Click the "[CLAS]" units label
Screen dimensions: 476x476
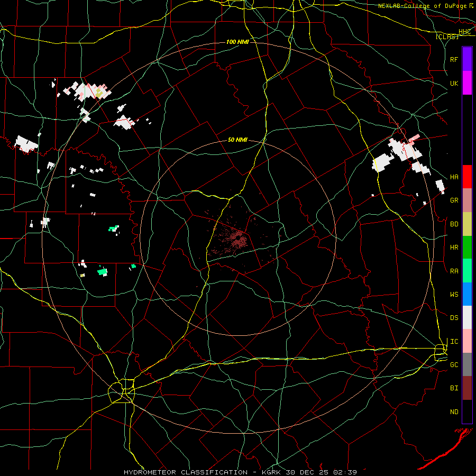point(447,37)
